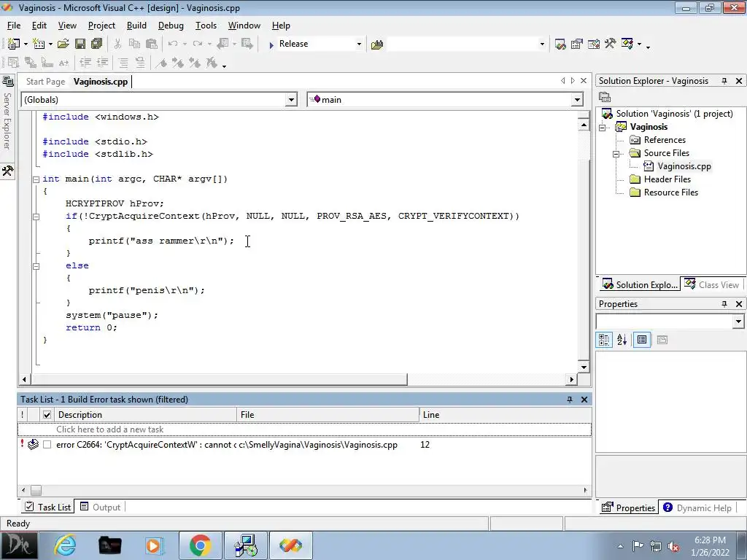
Task: Click the Decrease Indent icon
Action: (85, 63)
